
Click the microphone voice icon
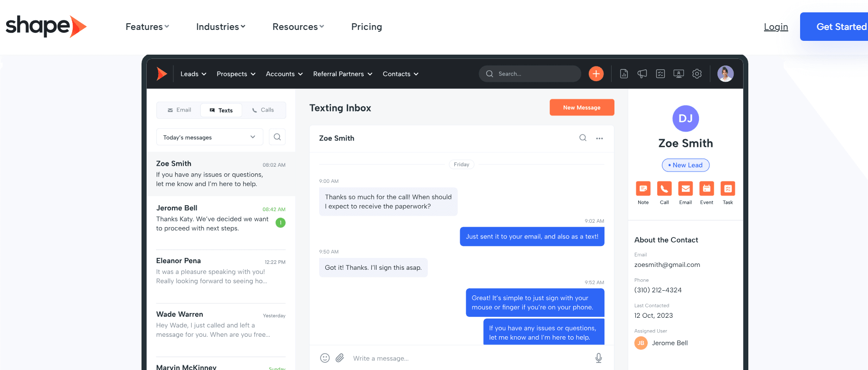pos(599,358)
